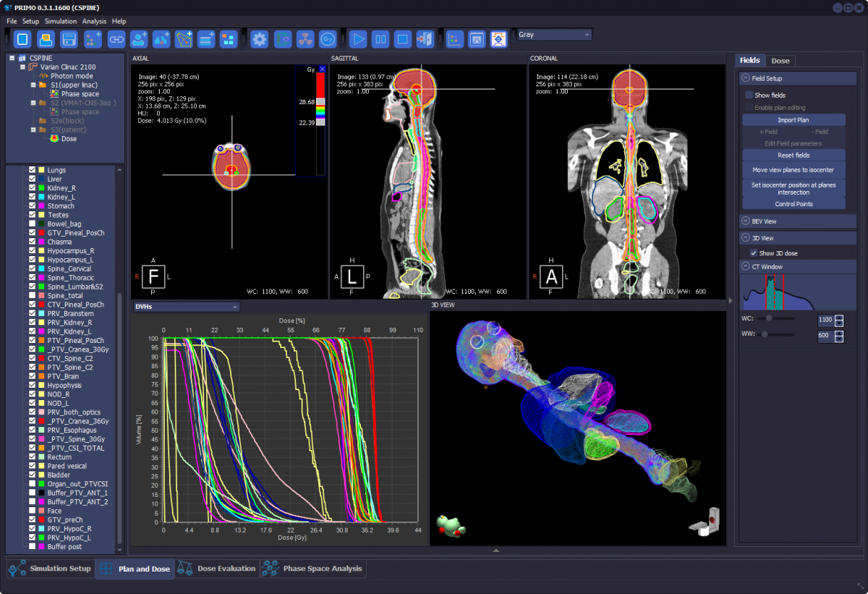
Task: Switch to the Dose side tab
Action: 780,61
